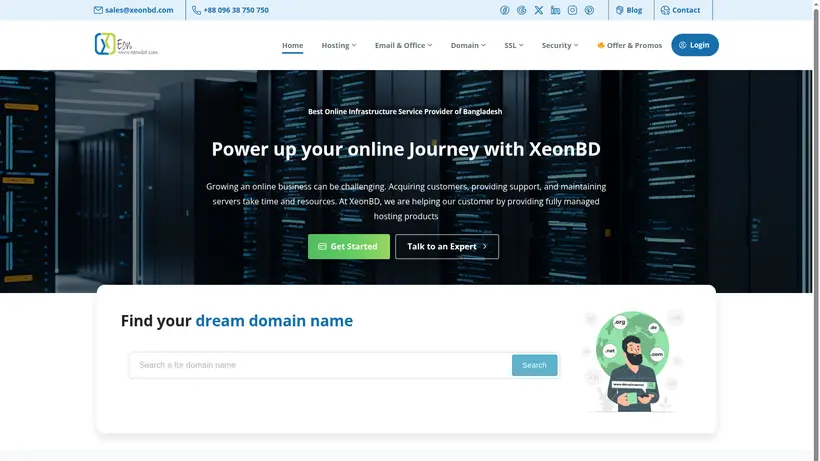The height and width of the screenshot is (461, 820).
Task: Click the Blog book icon
Action: 620,10
